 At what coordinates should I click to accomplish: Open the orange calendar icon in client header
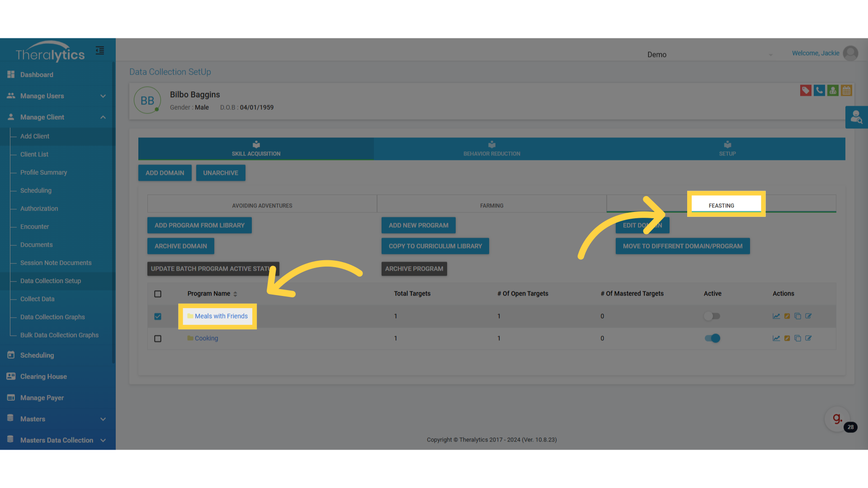coord(846,90)
